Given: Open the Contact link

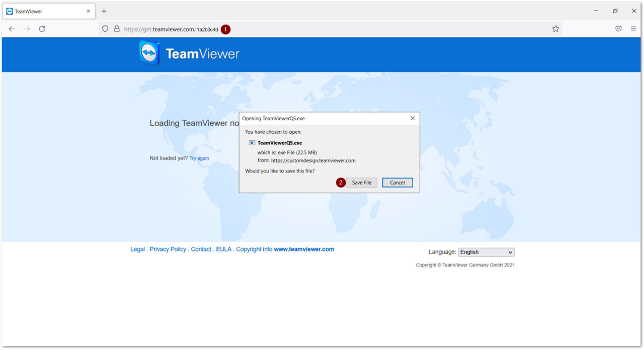Looking at the screenshot, I should click(x=201, y=249).
